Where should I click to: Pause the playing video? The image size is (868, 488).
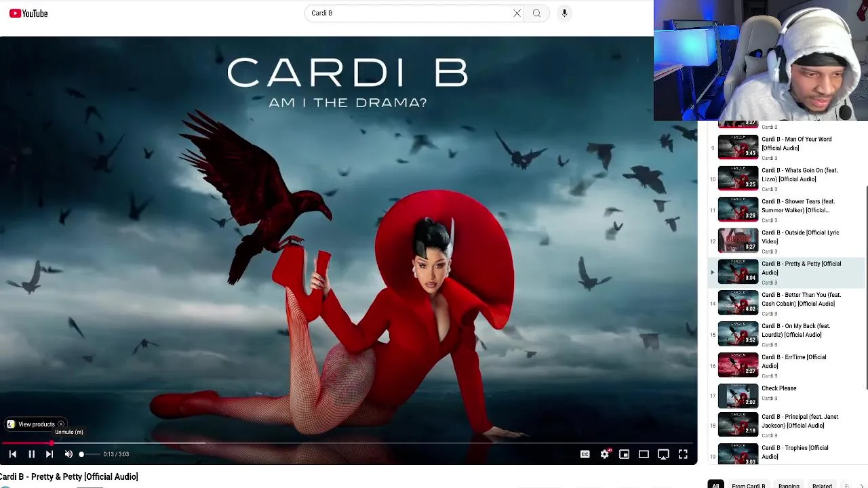31,454
